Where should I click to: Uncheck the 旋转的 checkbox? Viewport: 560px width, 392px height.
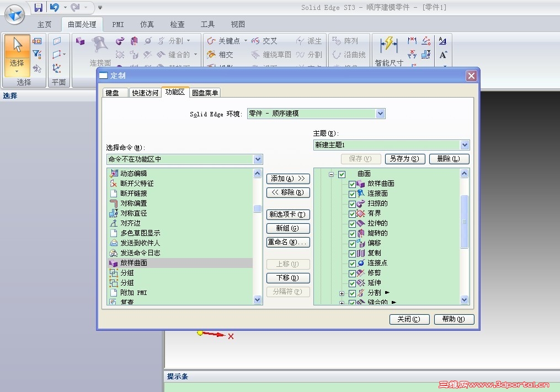352,234
